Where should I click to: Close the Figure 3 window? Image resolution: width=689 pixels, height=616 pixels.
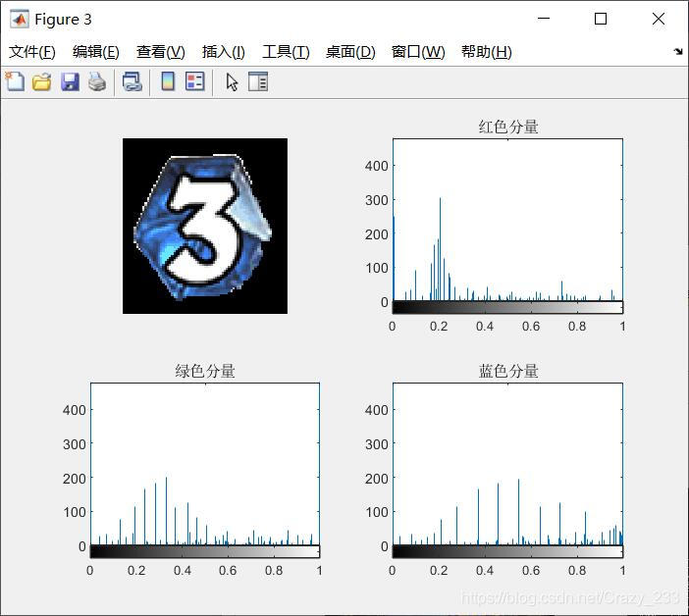(x=659, y=19)
